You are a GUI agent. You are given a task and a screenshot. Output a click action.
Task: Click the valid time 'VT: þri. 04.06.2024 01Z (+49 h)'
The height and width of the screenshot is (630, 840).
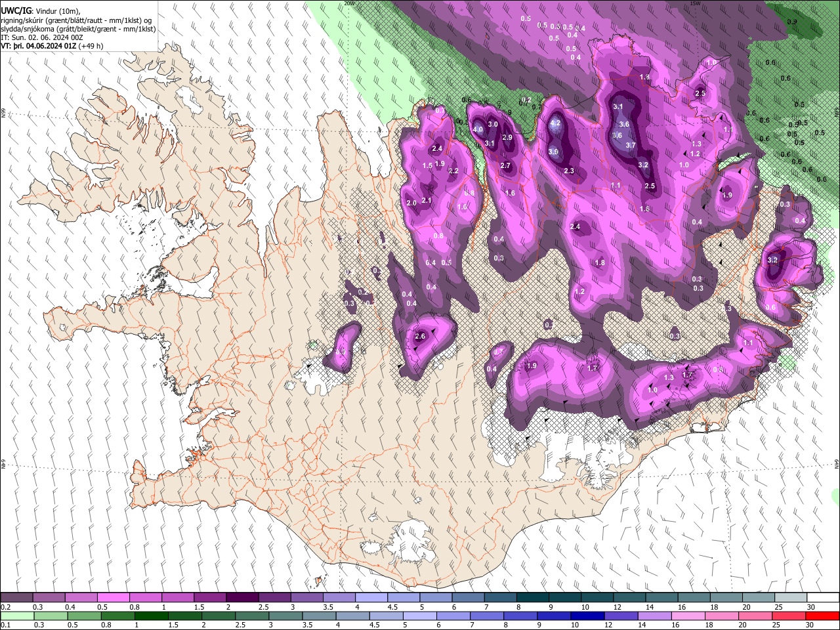point(52,46)
